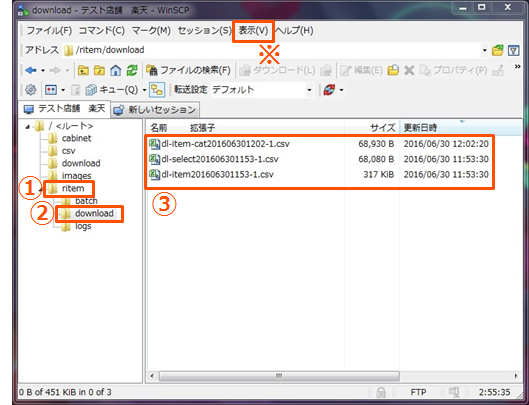Click the blue back navigation arrow
The image size is (529, 405).
click(31, 70)
